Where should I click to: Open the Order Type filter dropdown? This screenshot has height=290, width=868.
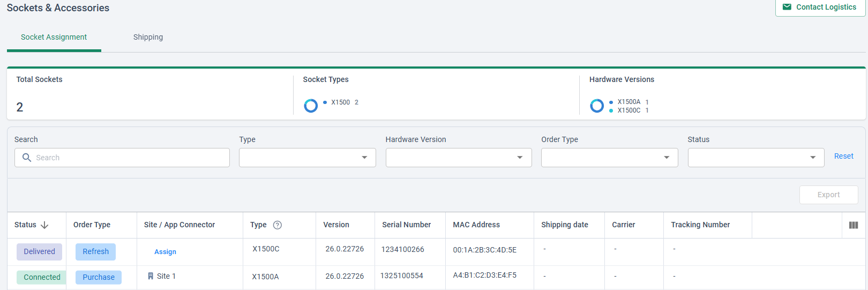(x=610, y=158)
